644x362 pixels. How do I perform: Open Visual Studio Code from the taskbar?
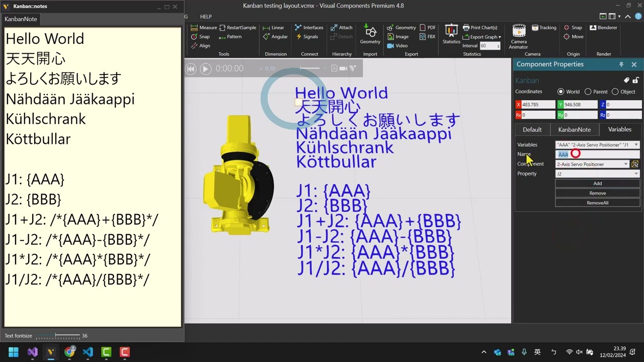[88, 352]
